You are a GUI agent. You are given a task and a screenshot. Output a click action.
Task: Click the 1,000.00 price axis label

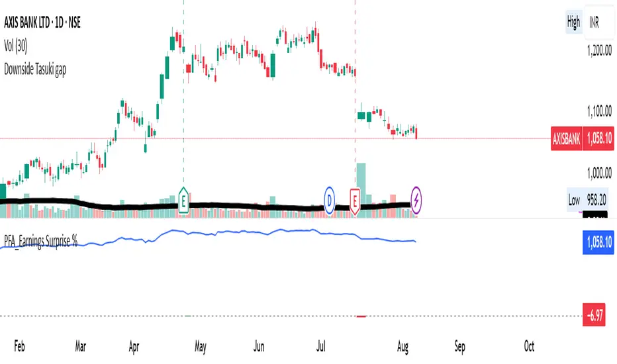(599, 173)
